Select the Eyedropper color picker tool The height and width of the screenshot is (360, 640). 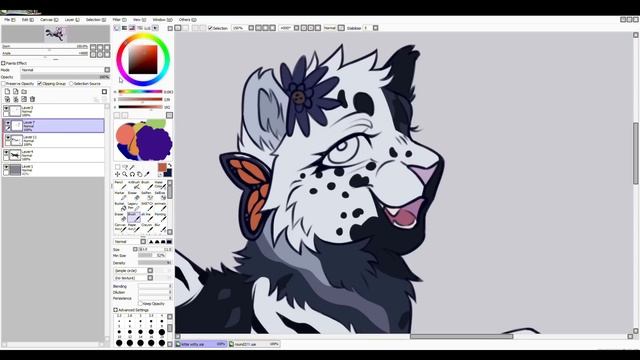point(147,174)
